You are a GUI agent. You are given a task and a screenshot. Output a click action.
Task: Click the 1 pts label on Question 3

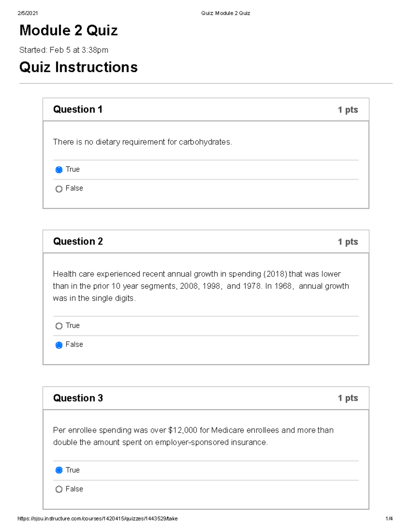[348, 398]
